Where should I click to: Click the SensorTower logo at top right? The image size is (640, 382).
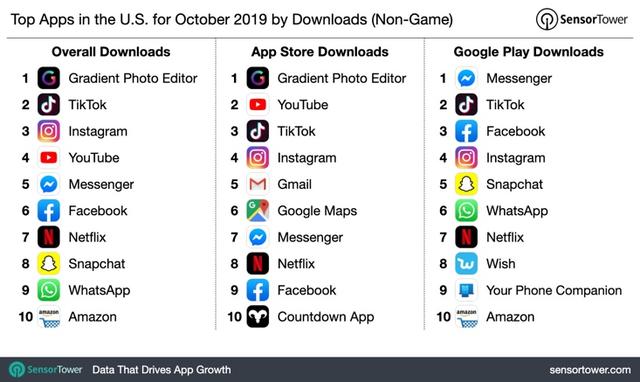click(x=582, y=19)
